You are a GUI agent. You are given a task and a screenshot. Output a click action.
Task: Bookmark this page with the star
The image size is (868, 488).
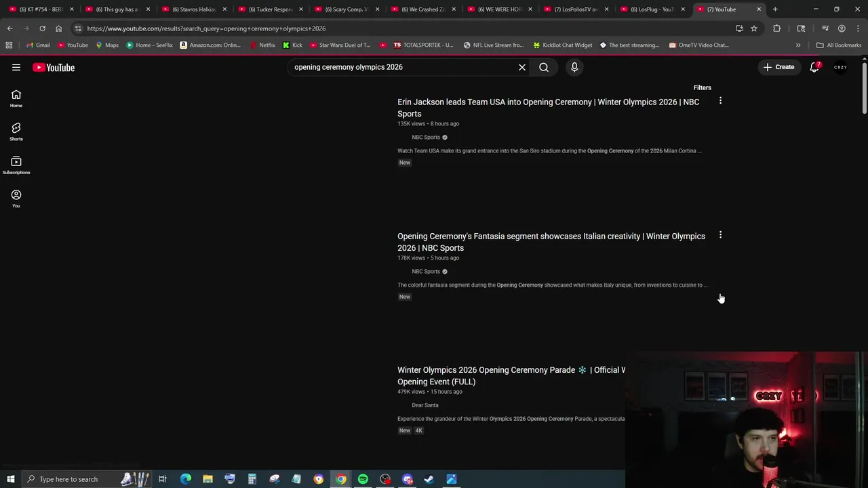pos(753,28)
